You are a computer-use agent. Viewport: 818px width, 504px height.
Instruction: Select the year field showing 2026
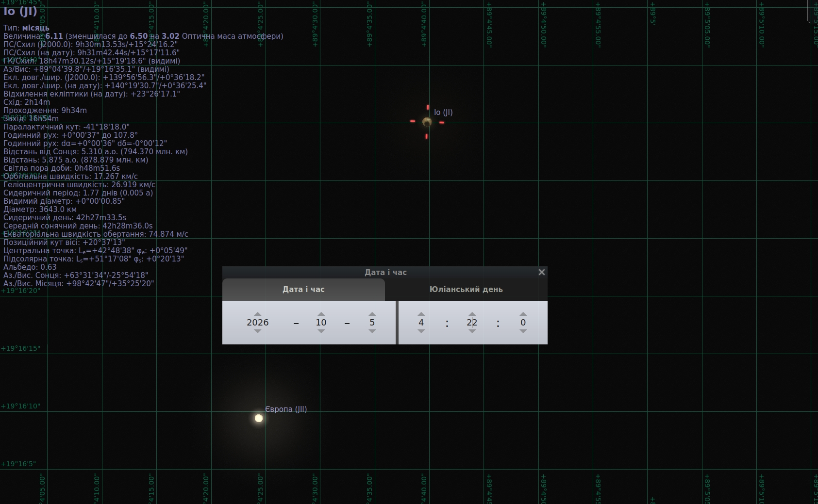pyautogui.click(x=258, y=323)
